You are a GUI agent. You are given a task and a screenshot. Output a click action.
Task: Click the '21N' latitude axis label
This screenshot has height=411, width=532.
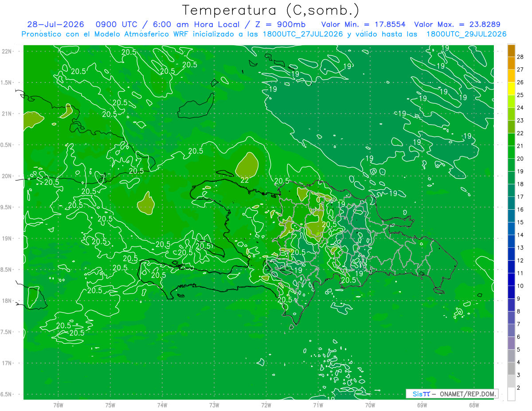(x=6, y=114)
